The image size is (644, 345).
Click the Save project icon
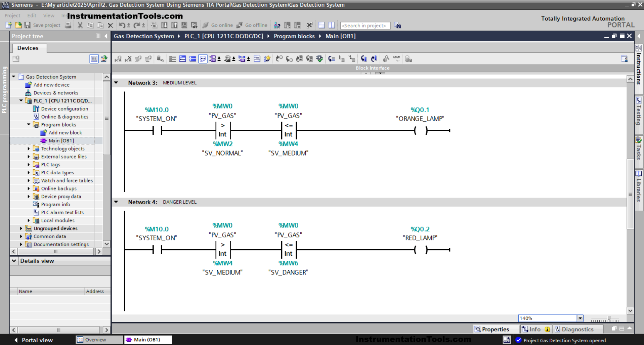pyautogui.click(x=28, y=25)
